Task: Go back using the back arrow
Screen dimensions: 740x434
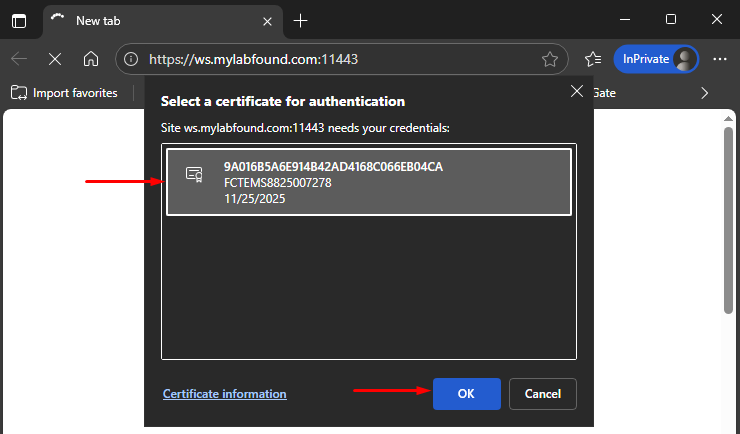Action: tap(19, 59)
